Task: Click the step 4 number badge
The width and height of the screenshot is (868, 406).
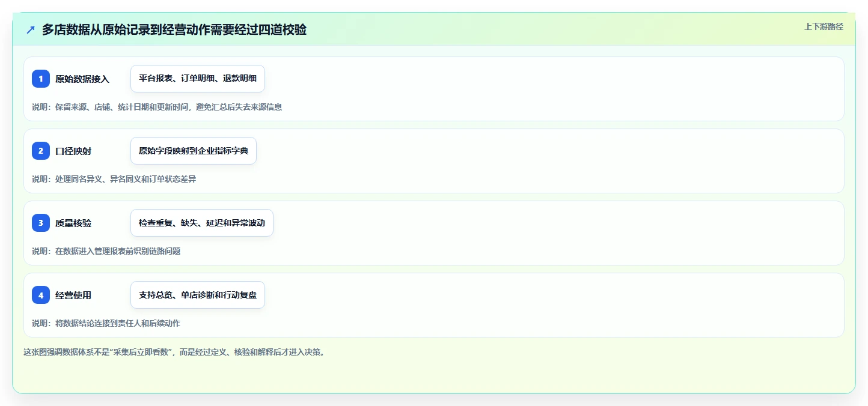Action: (41, 295)
